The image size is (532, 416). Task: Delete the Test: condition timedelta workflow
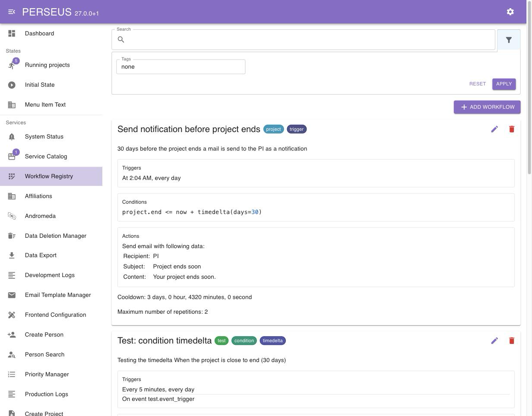click(512, 340)
